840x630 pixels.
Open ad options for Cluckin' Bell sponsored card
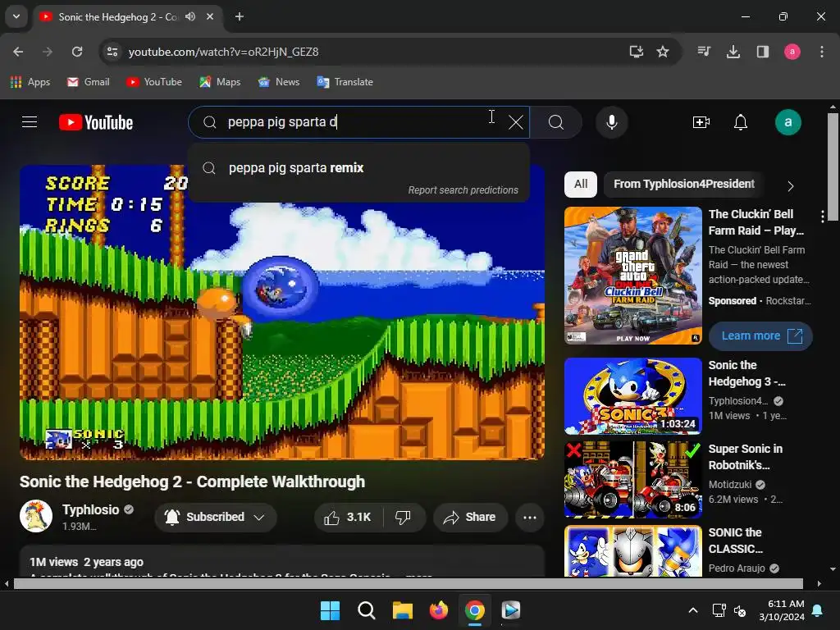(822, 217)
